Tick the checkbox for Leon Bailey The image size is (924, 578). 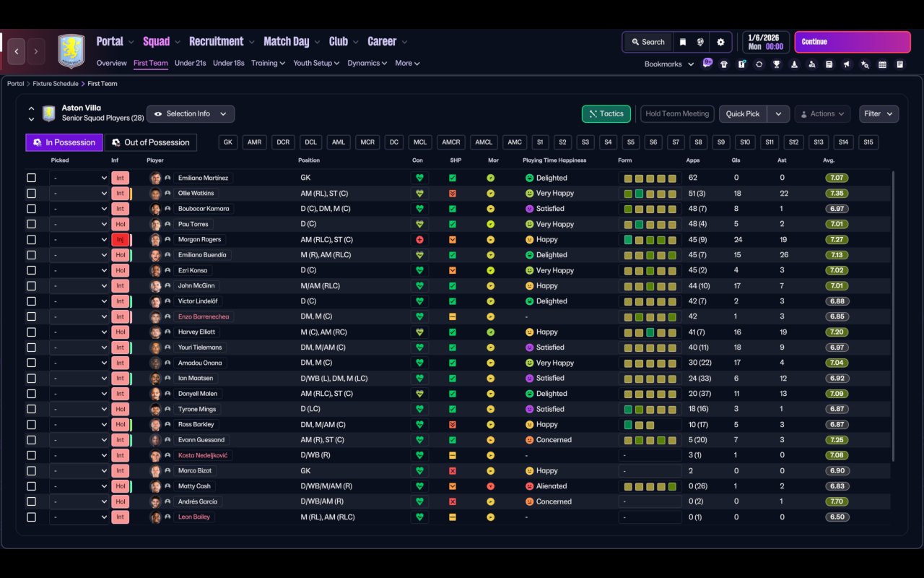point(31,517)
